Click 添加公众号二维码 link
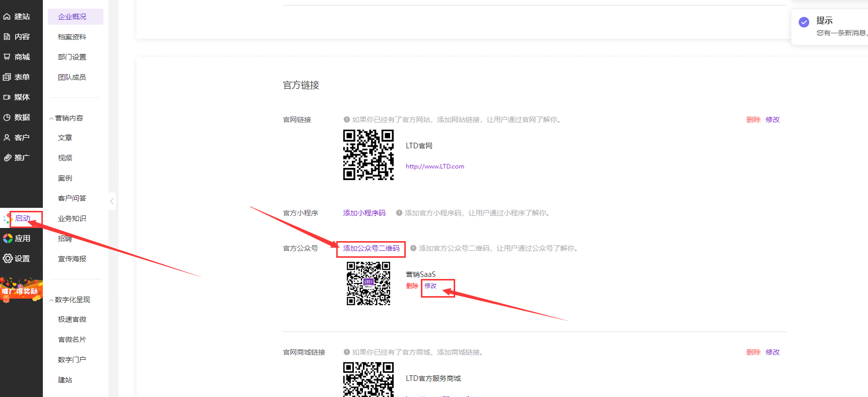Screen dimensions: 868x397 pyautogui.click(x=371, y=248)
